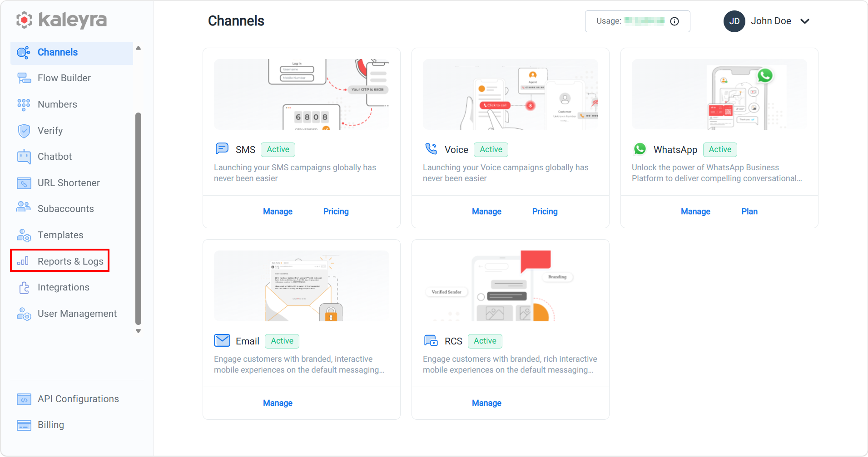The height and width of the screenshot is (457, 868).
Task: Click the RCS channel icon
Action: tap(431, 340)
